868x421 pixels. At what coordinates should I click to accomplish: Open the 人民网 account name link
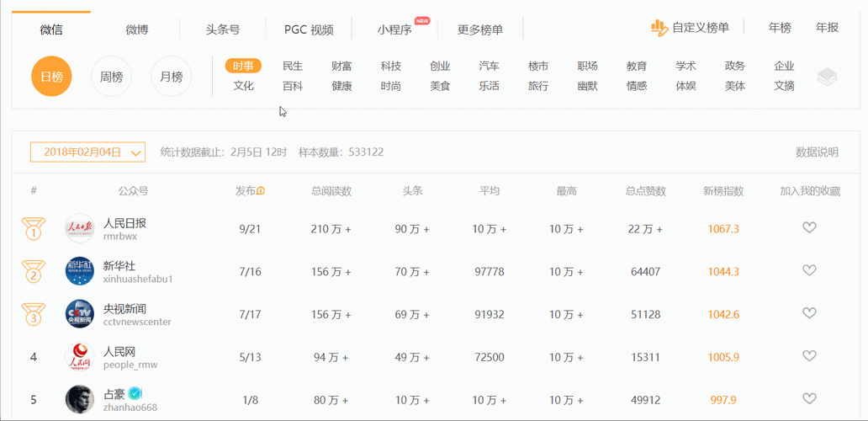point(119,351)
